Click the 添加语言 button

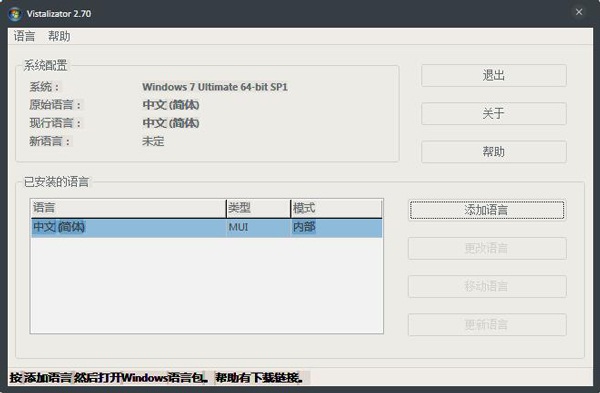pyautogui.click(x=487, y=210)
